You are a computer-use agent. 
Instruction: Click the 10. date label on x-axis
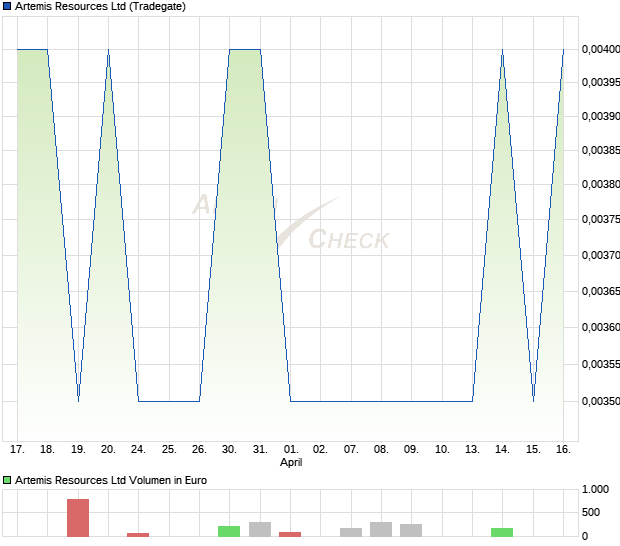pos(442,449)
